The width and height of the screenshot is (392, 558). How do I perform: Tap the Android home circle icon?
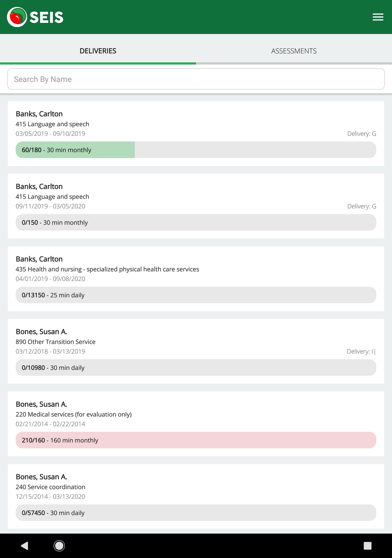pos(59,546)
